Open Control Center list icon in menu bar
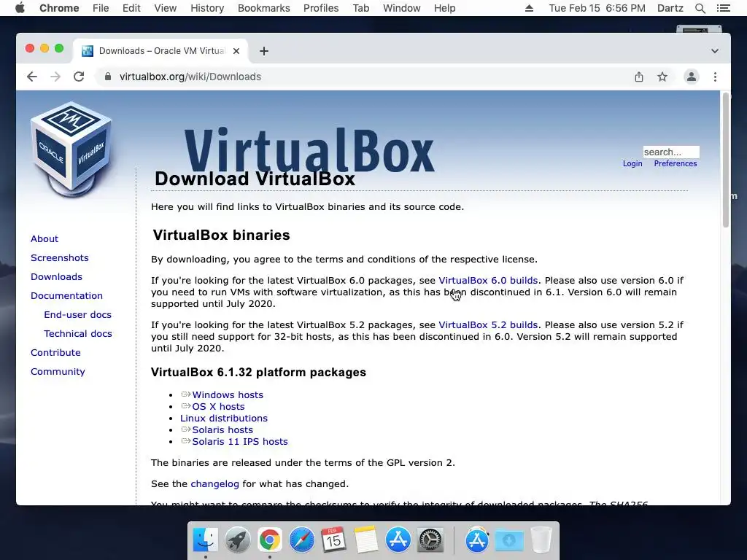The width and height of the screenshot is (747, 560). (x=723, y=8)
